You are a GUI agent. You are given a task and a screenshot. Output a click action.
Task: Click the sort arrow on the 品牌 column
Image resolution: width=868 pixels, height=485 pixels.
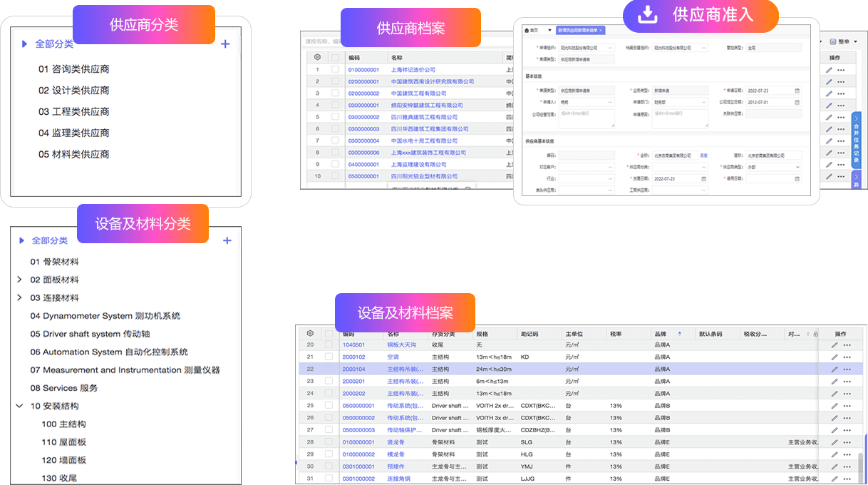[x=679, y=334]
